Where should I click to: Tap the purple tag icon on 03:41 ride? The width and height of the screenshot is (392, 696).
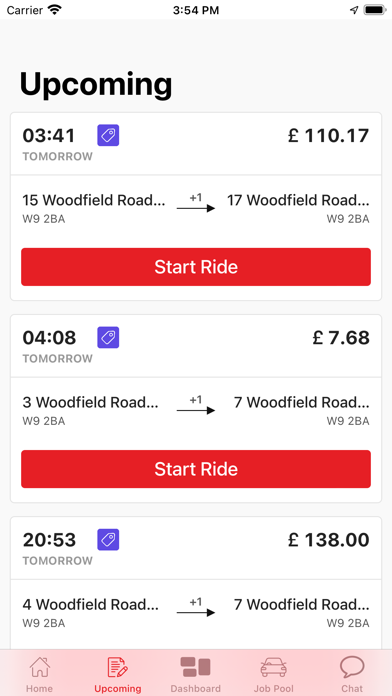pos(108,135)
